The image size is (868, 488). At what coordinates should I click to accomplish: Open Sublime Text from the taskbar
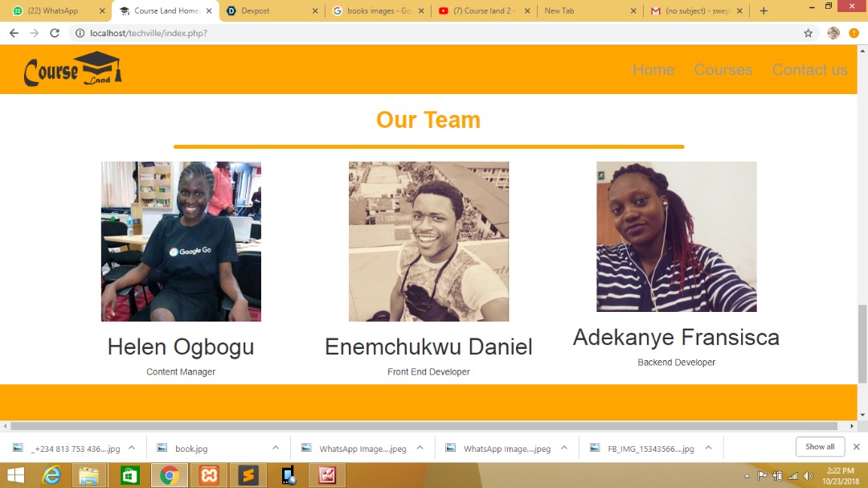click(248, 475)
